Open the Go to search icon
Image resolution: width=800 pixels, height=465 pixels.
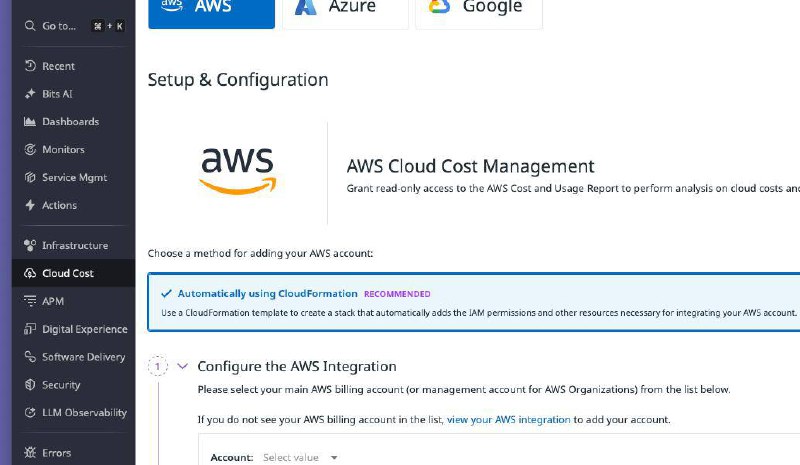coord(30,26)
